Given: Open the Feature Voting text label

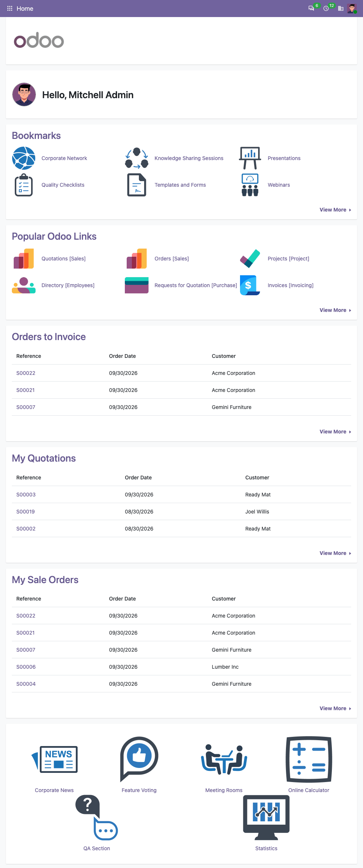Looking at the screenshot, I should click(x=139, y=790).
